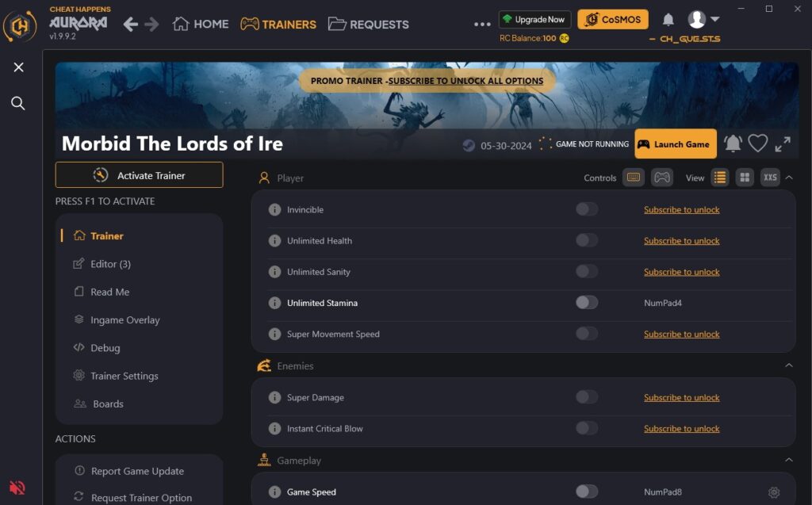Open search from the left sidebar
The width and height of the screenshot is (812, 505).
18,103
